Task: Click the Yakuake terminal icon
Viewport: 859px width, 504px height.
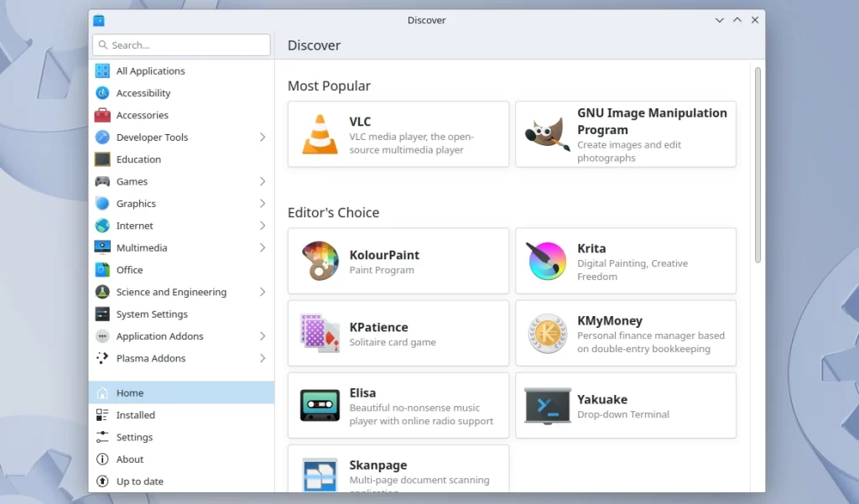Action: click(x=547, y=406)
